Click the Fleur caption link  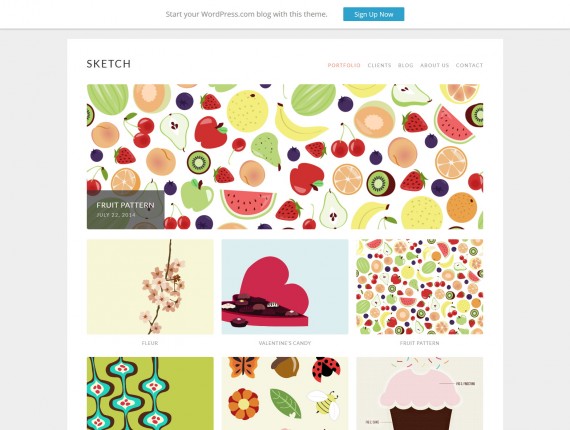coord(150,343)
